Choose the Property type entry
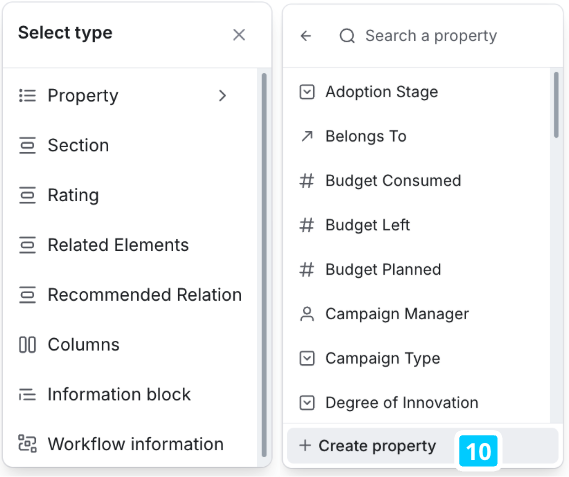This screenshot has width=569, height=477. (x=130, y=95)
